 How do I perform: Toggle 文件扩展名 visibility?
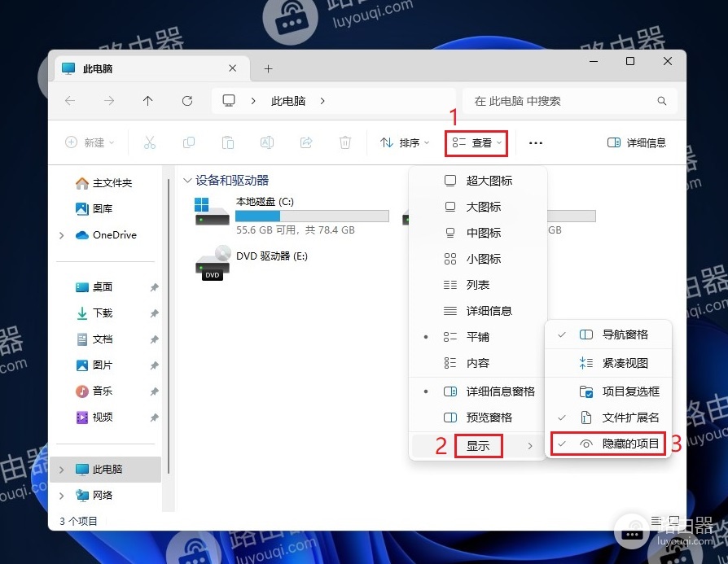click(x=608, y=418)
